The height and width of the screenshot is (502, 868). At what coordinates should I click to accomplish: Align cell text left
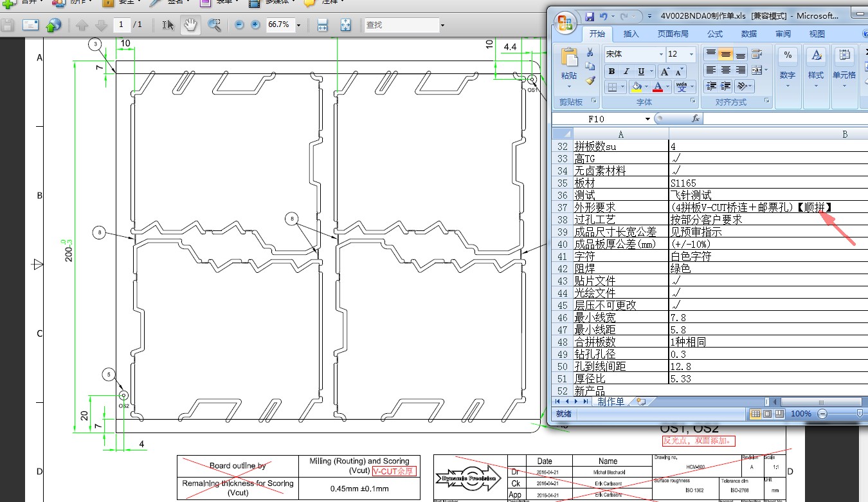(710, 70)
